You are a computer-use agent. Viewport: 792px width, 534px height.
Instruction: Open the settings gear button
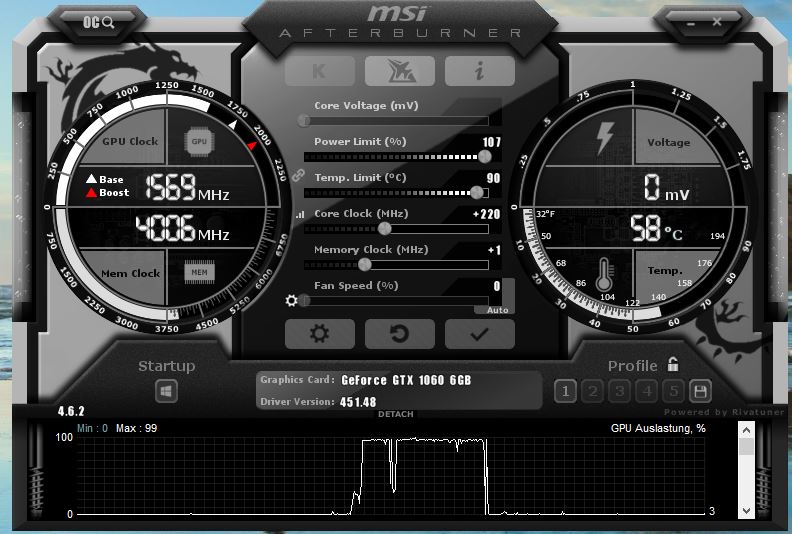click(x=320, y=334)
